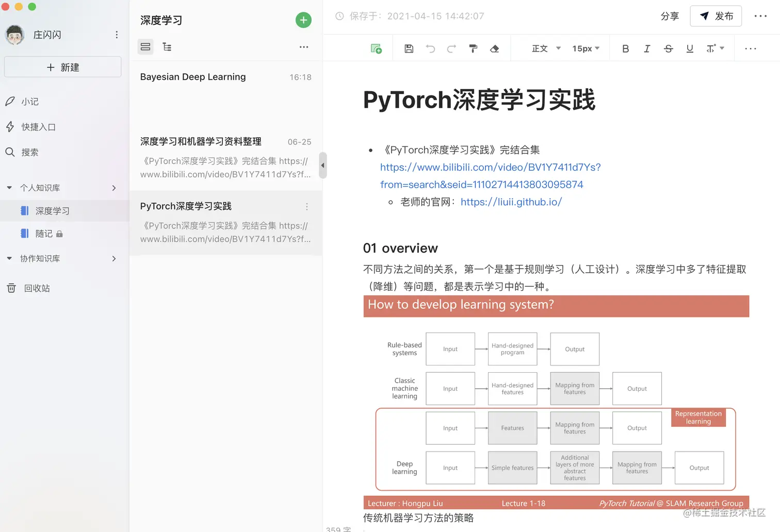The width and height of the screenshot is (780, 532).
Task: Click the 庄闪闪 avatar
Action: pos(15,35)
